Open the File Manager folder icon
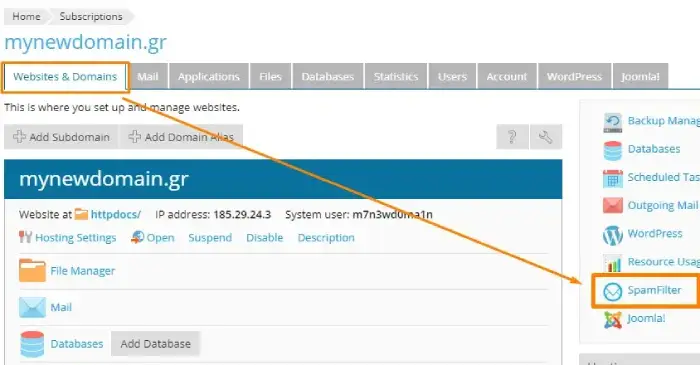 click(32, 270)
